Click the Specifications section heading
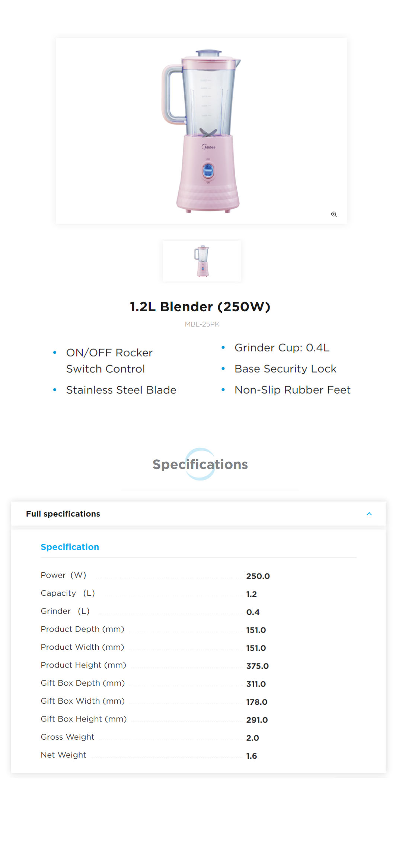Image resolution: width=402 pixels, height=868 pixels. (x=200, y=464)
